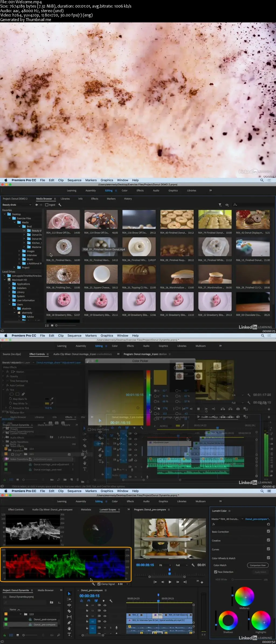Uncheck the Curves section checkbox
The height and width of the screenshot is (644, 276).
click(268, 549)
